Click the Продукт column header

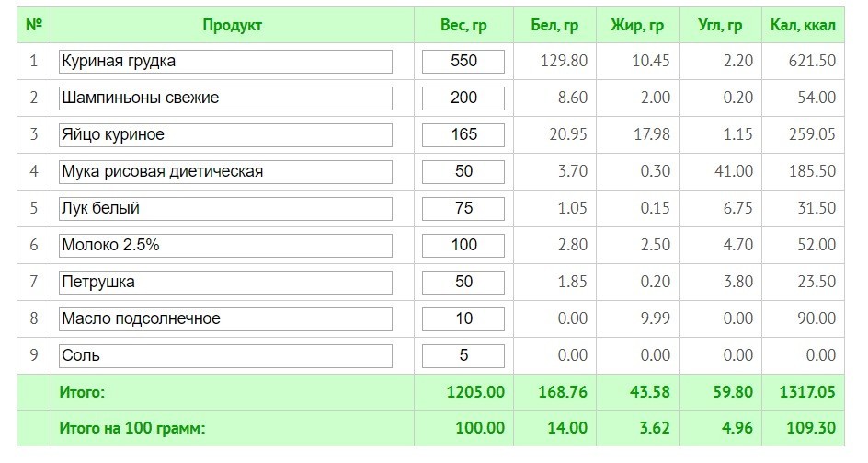[232, 25]
